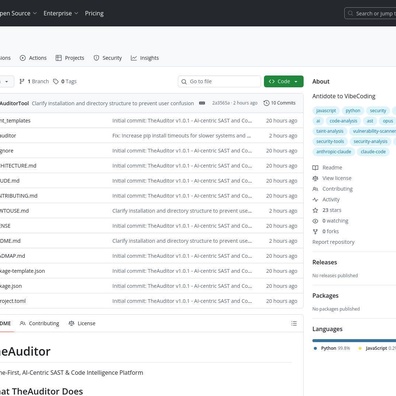Click the Activity pulse icon

pos(315,199)
